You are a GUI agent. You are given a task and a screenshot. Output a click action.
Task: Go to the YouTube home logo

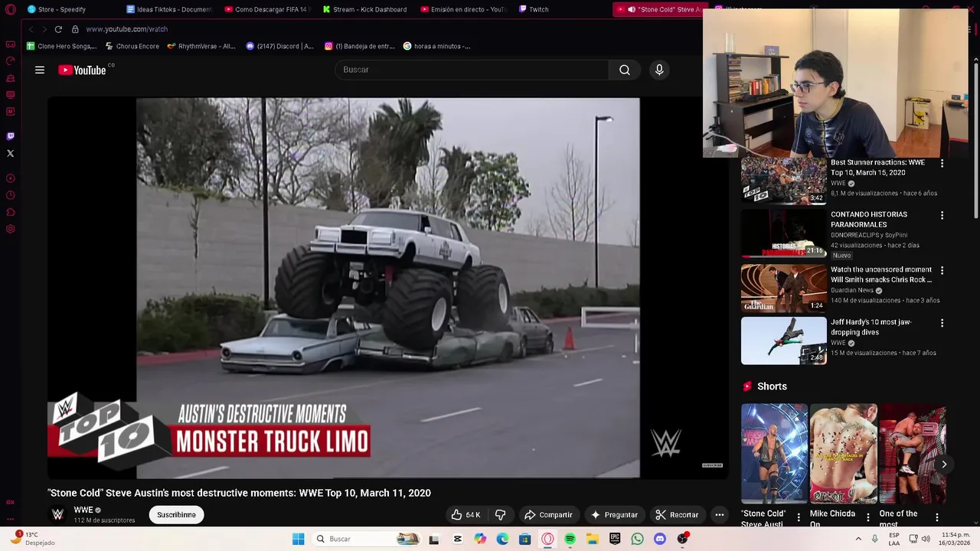(82, 70)
